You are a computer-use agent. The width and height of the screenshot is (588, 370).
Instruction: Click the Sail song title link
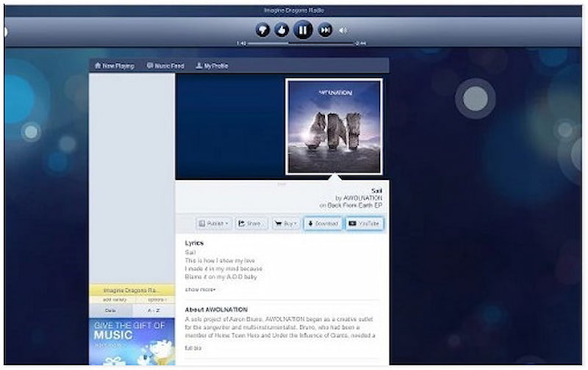pos(376,191)
